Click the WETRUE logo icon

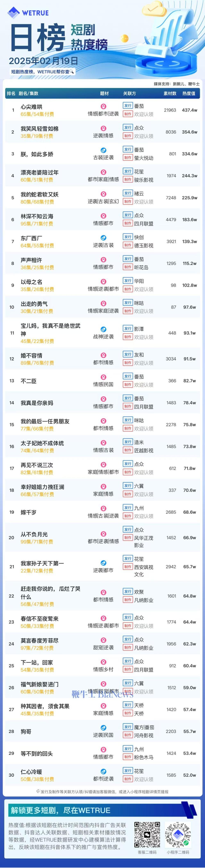(14, 13)
